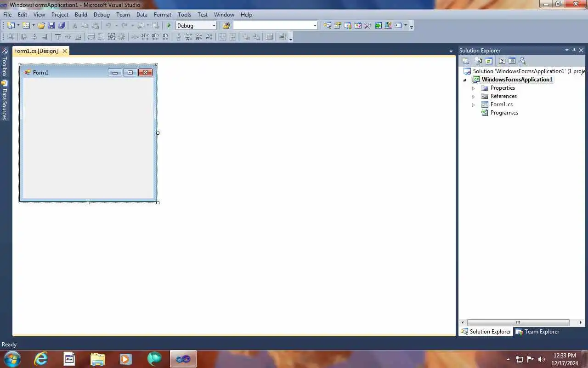This screenshot has width=588, height=368.
Task: Click Make Horizontal Spacing Equal icon
Action: pyautogui.click(x=135, y=37)
